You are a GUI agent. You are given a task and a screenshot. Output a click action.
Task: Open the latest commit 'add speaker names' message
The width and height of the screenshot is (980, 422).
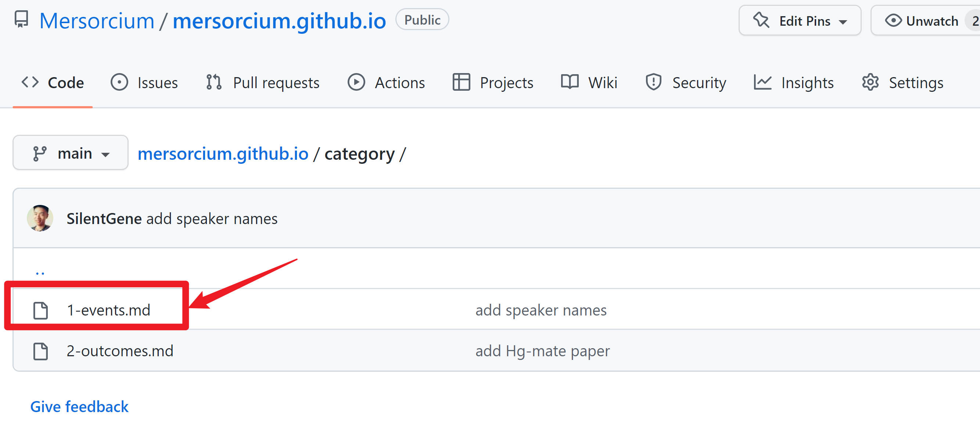click(x=212, y=219)
